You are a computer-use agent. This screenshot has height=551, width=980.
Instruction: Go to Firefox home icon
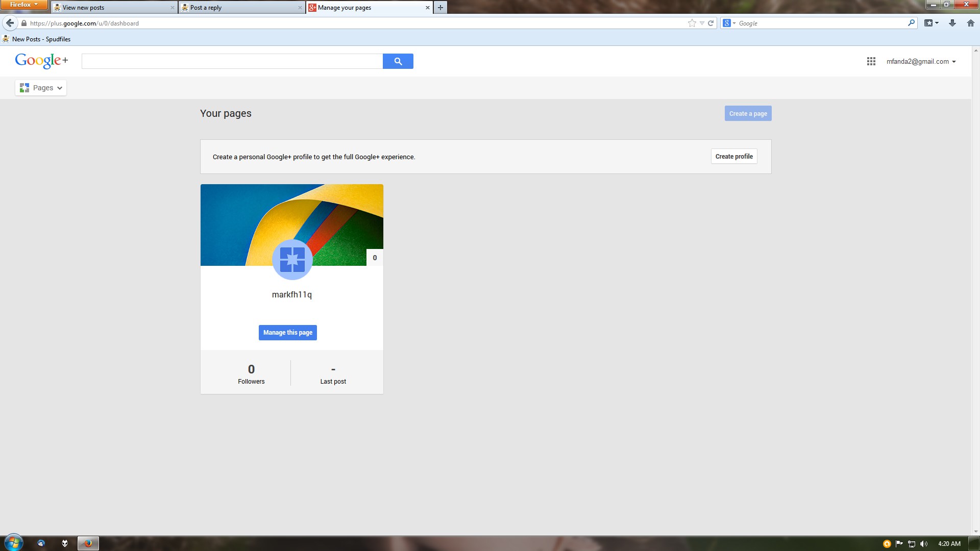coord(970,23)
